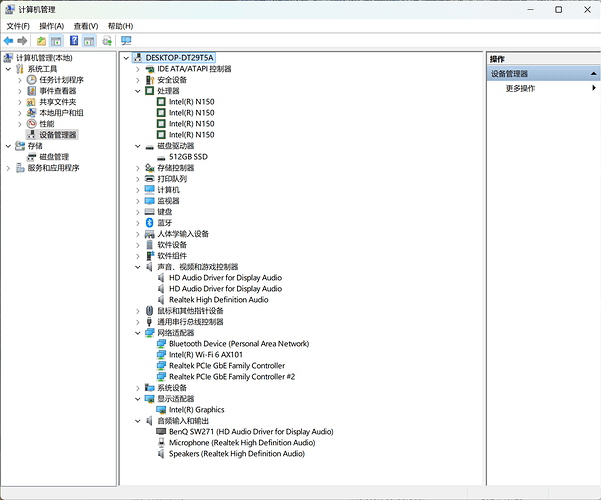
Task: Click the Forward arrow toolbar icon
Action: pos(22,41)
